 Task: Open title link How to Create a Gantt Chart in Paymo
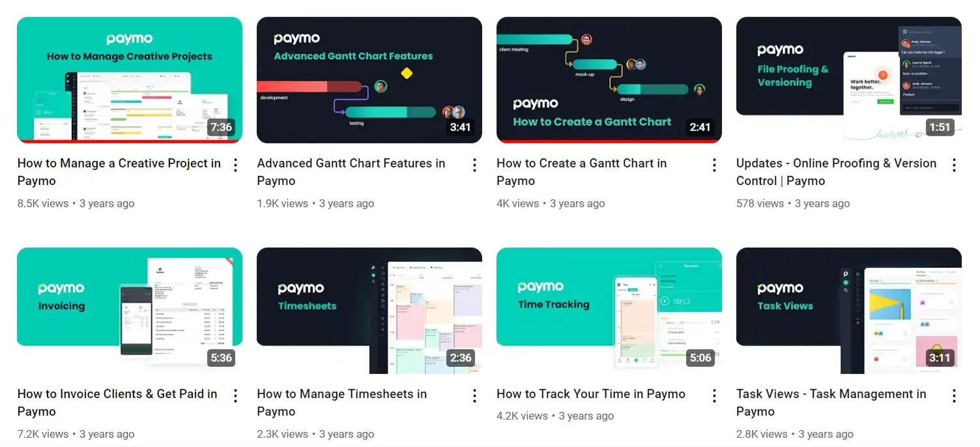[582, 172]
